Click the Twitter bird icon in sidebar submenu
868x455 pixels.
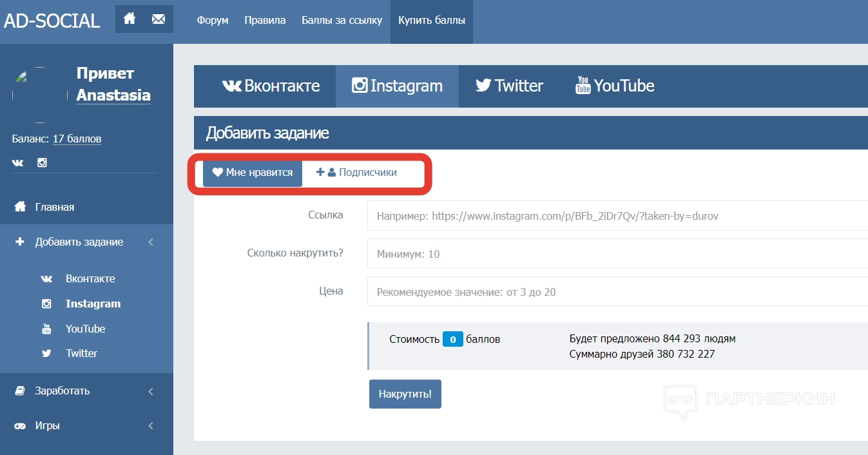point(46,353)
